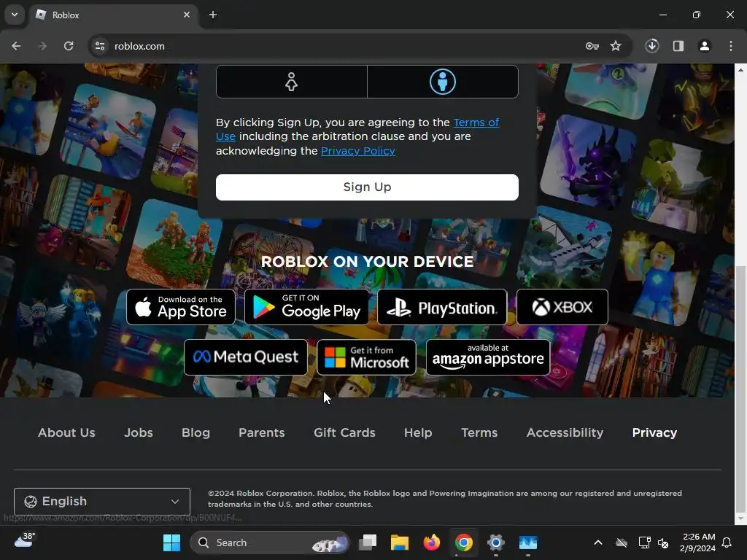
Task: Open Chrome from the taskbar
Action: [463, 542]
